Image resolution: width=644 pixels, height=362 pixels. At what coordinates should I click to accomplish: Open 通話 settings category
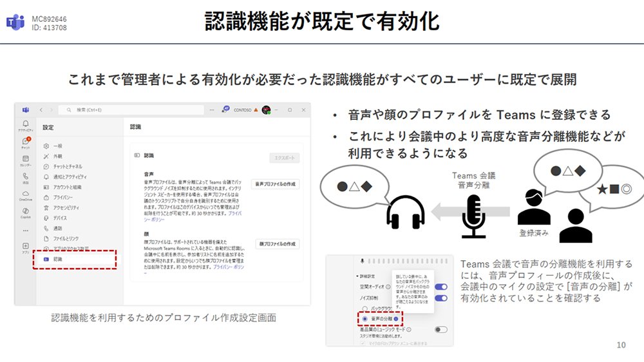53,228
